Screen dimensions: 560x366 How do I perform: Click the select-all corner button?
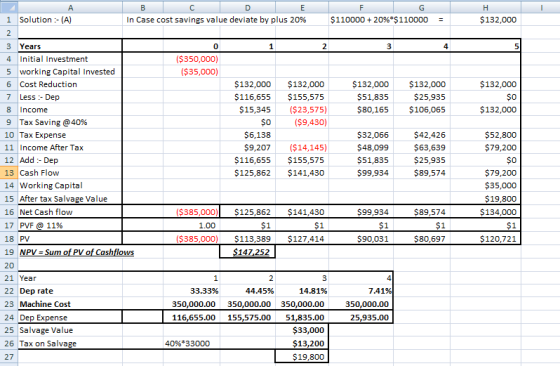click(x=9, y=7)
